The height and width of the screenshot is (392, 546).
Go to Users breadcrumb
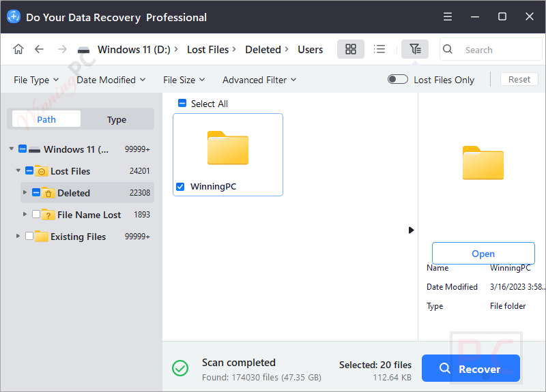click(x=311, y=49)
